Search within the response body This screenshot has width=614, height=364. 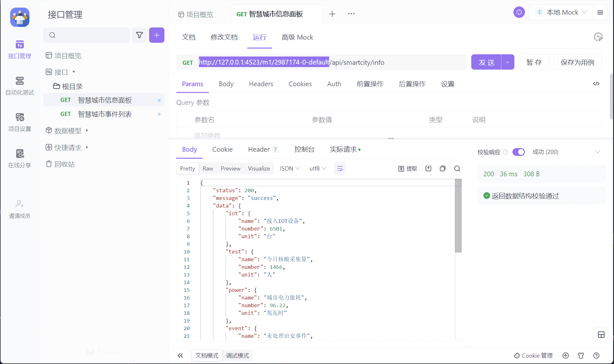coord(457,169)
